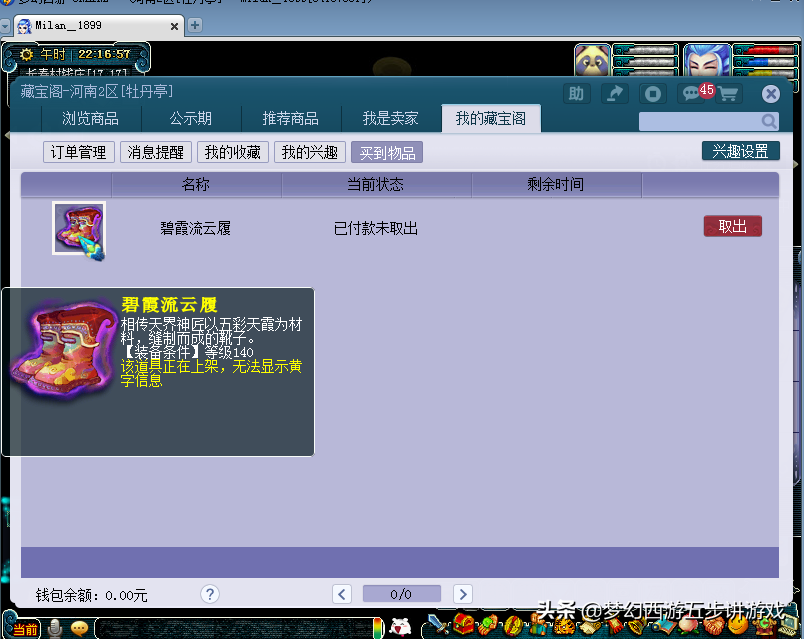
Task: Switch to 推荐商品 tab
Action: (291, 119)
